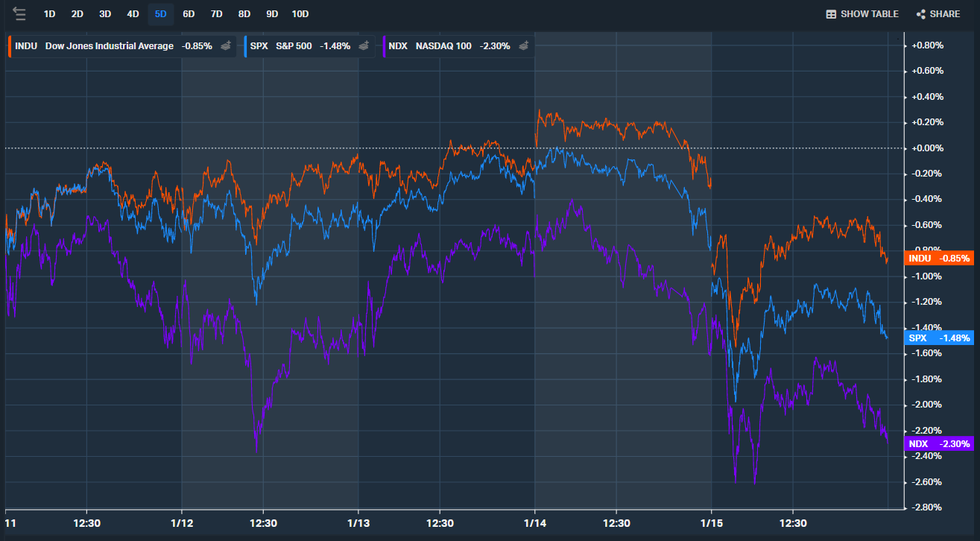
Task: Click the stack-plus icon next to INDU -0.85%
Action: click(226, 46)
